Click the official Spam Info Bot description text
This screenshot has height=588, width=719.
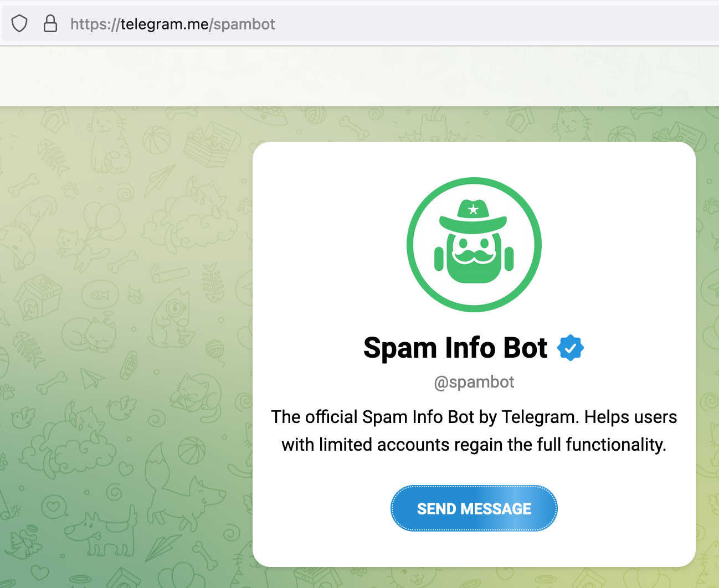click(x=474, y=431)
